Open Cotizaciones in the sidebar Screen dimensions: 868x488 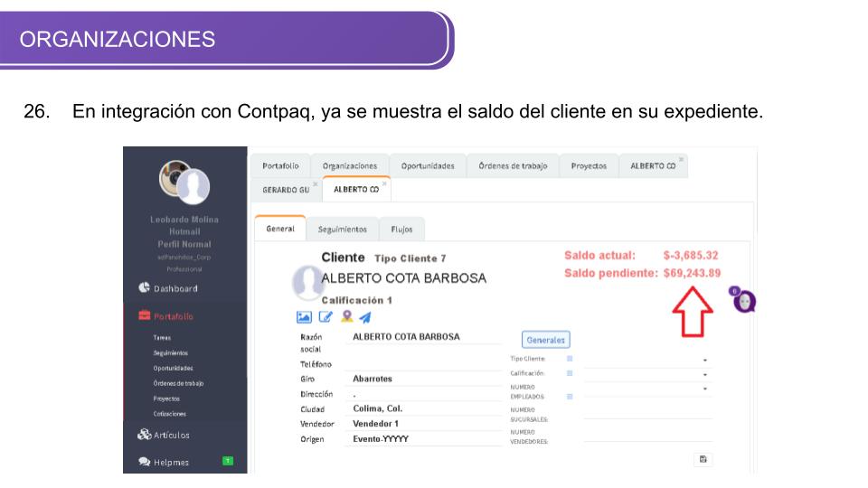point(170,414)
